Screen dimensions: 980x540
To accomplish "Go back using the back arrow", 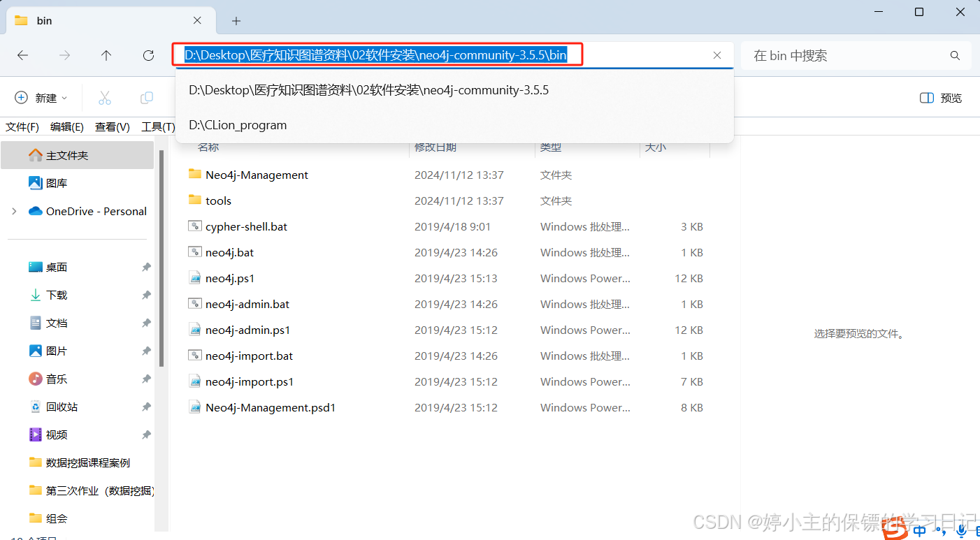I will pos(23,55).
